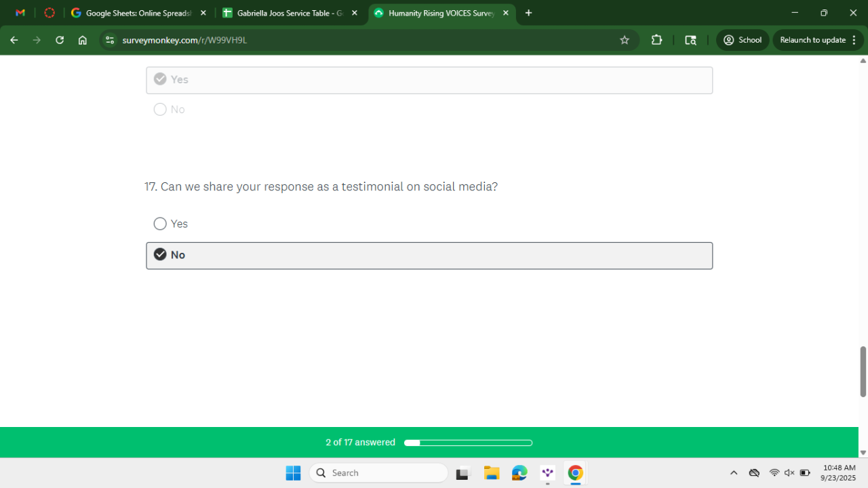
Task: Click the cloud sync tray icon
Action: pos(754,473)
